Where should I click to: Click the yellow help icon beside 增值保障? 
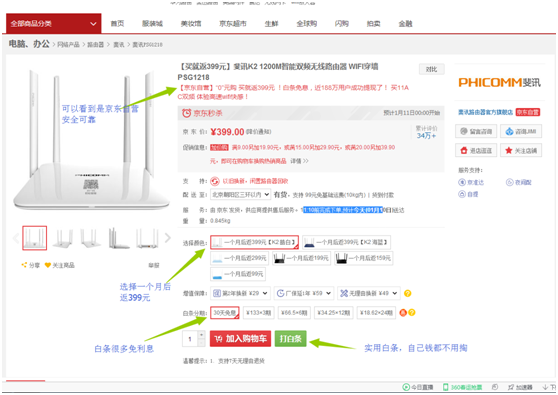click(408, 293)
